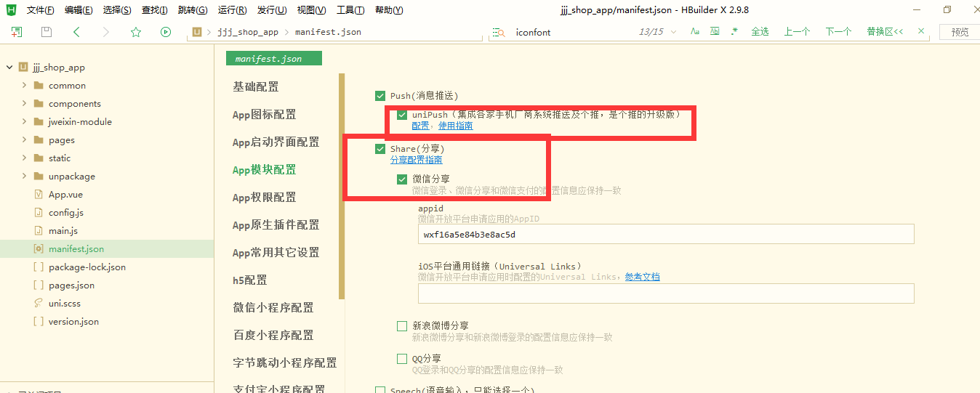Toggle regex search option icon
This screenshot has height=393, width=980.
pyautogui.click(x=734, y=31)
